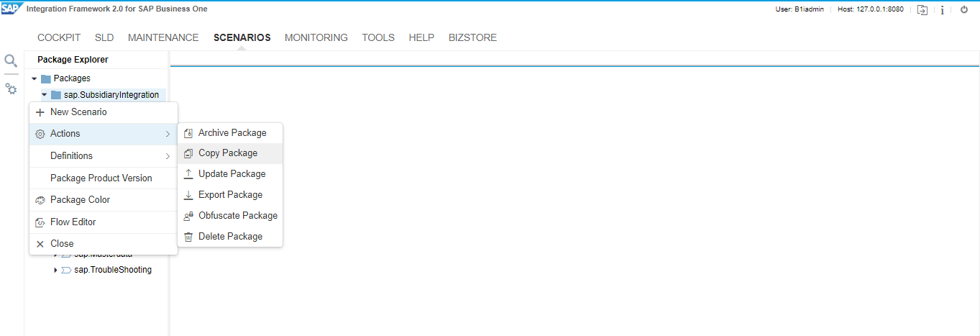Image resolution: width=980 pixels, height=336 pixels.
Task: Open Package Color picker option
Action: point(80,200)
